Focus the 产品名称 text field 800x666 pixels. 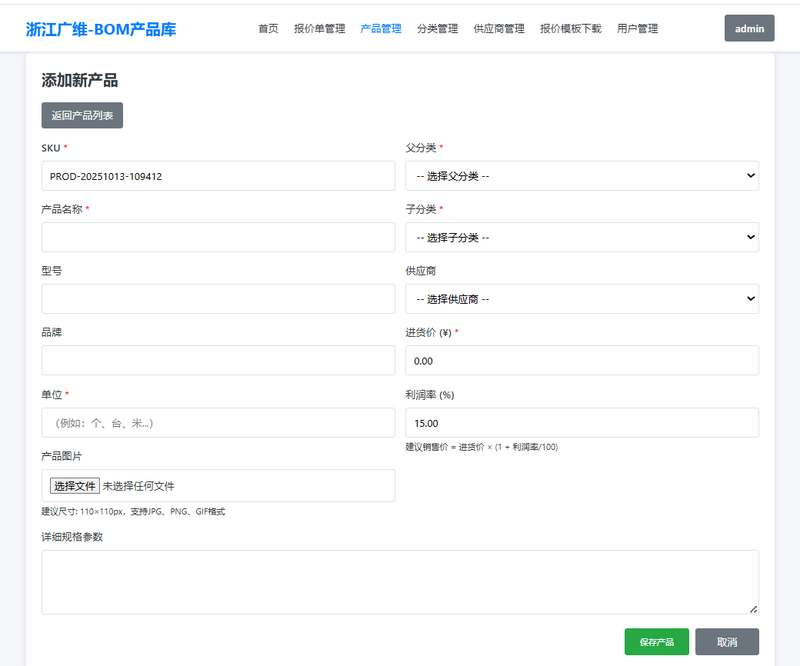tap(218, 237)
